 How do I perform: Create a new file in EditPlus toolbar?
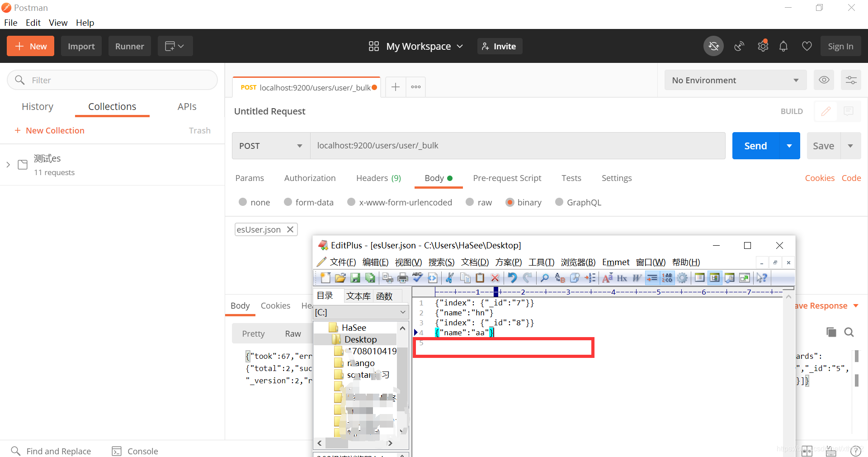coord(325,278)
